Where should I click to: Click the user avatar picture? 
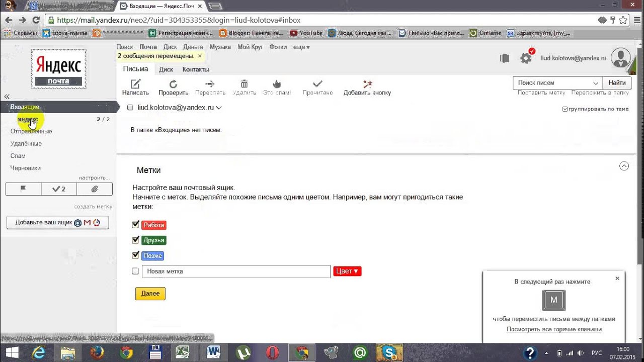tap(621, 58)
